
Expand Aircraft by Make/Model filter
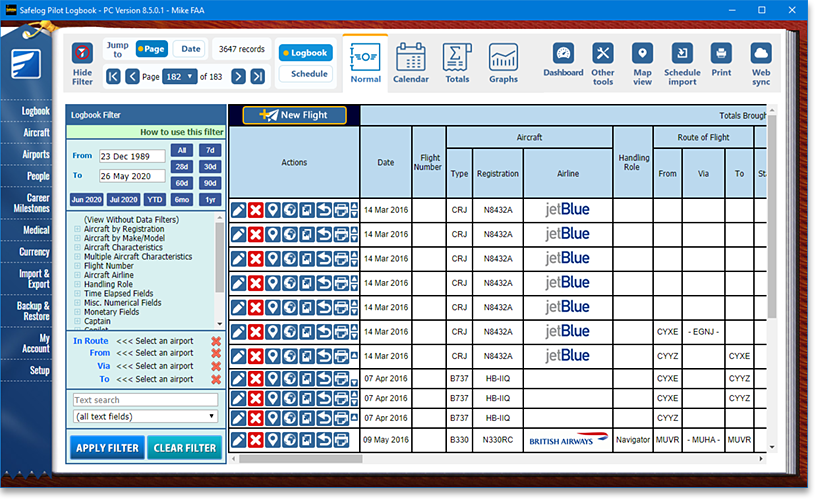tap(77, 238)
